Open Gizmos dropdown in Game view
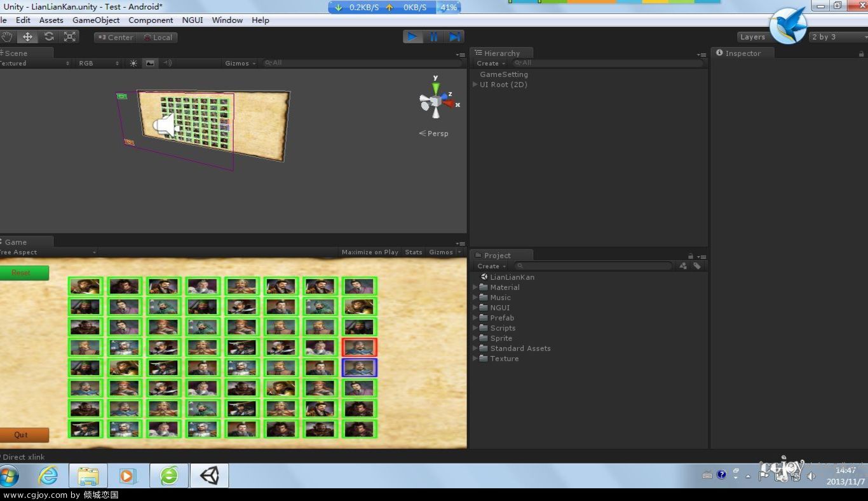 pos(444,252)
